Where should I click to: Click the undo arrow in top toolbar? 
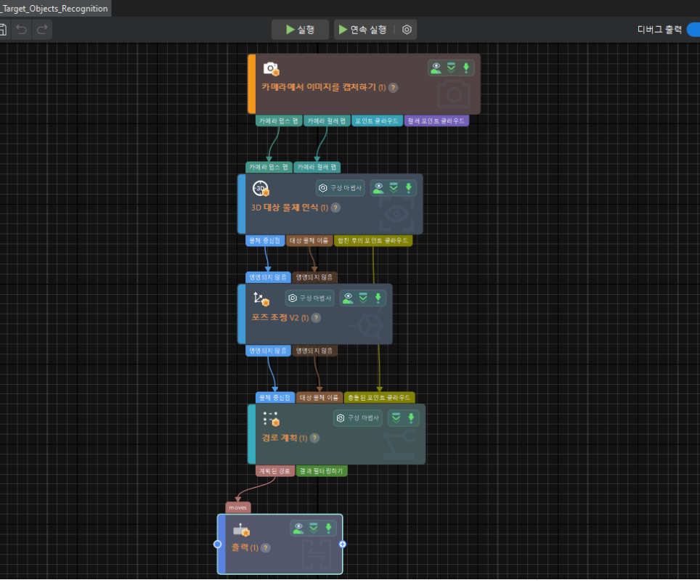[x=22, y=30]
